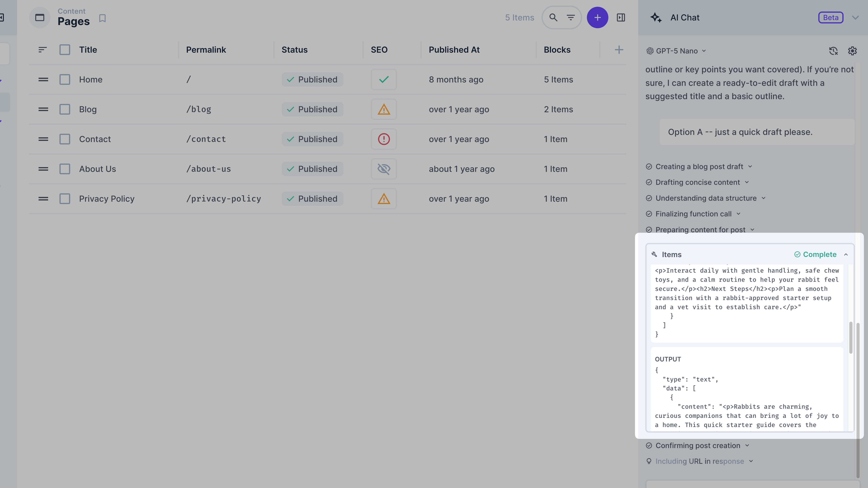The width and height of the screenshot is (868, 488).
Task: Collapse the Items Complete panel
Action: [x=846, y=255]
